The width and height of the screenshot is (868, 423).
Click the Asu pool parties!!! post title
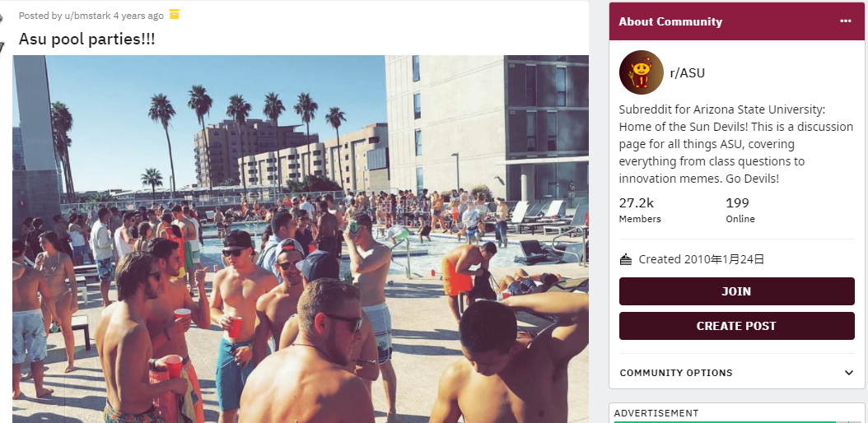click(87, 40)
